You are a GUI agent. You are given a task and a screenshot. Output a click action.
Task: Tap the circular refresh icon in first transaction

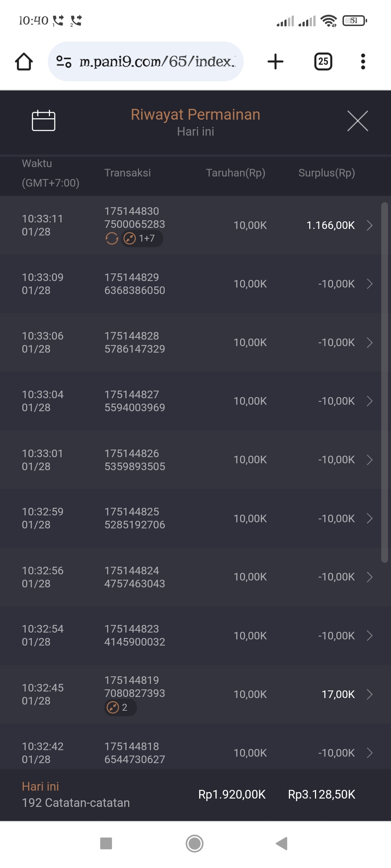point(112,239)
